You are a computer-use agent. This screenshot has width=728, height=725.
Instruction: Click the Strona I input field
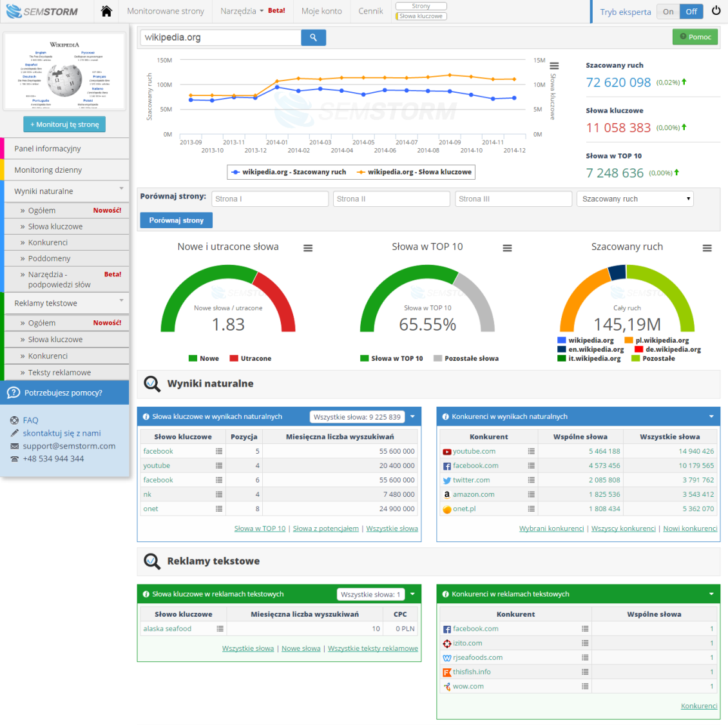tap(270, 198)
